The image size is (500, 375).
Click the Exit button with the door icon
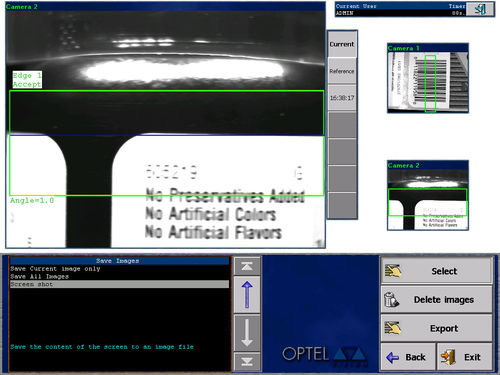[465, 357]
